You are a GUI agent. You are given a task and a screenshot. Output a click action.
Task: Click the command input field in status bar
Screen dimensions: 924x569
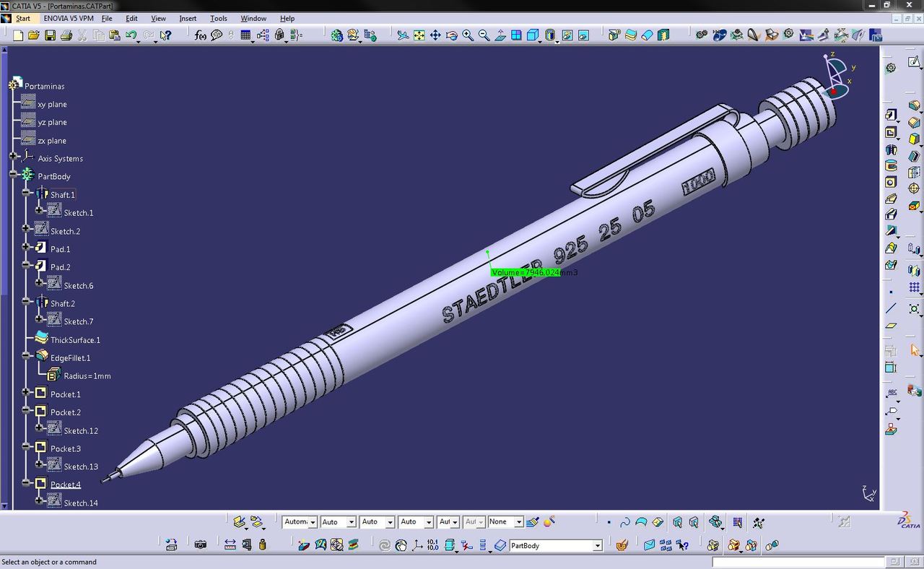(798, 562)
